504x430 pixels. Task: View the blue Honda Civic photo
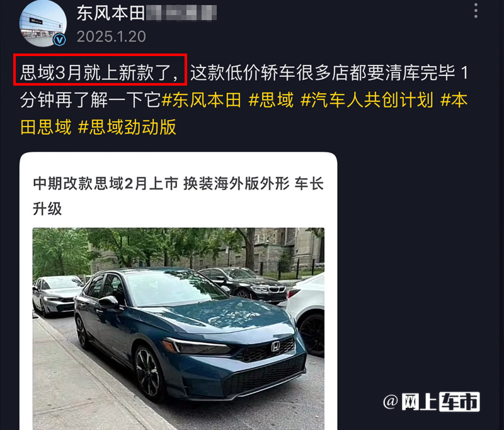pos(178,329)
